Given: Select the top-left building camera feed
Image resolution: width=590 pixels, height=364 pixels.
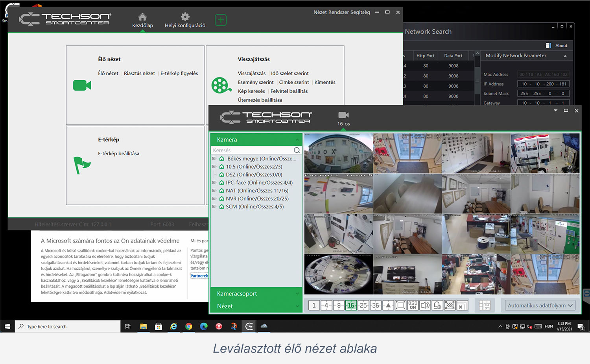Looking at the screenshot, I should pos(338,153).
